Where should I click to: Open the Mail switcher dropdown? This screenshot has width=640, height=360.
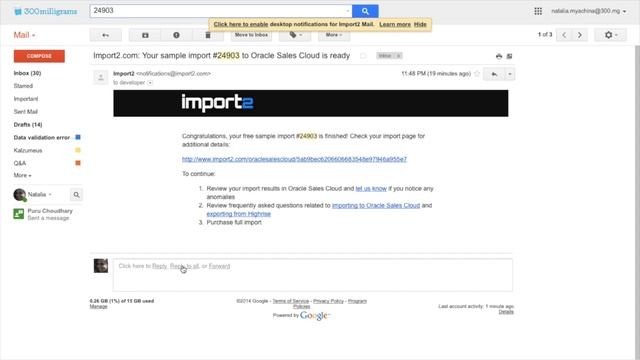(24, 35)
